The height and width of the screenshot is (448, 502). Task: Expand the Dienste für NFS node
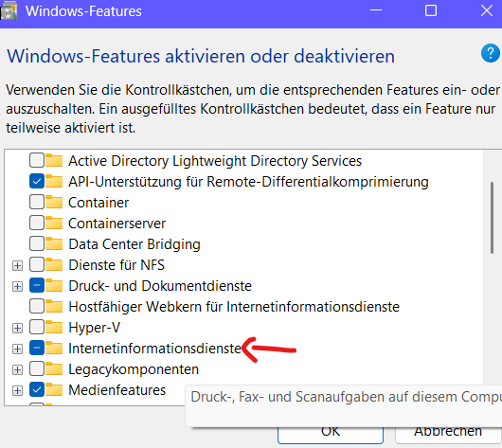[17, 265]
